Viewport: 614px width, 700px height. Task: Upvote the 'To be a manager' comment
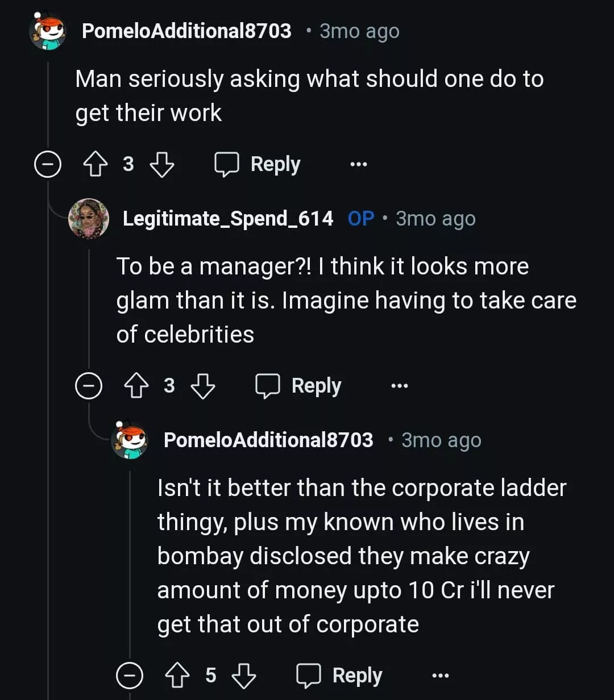[x=136, y=386]
